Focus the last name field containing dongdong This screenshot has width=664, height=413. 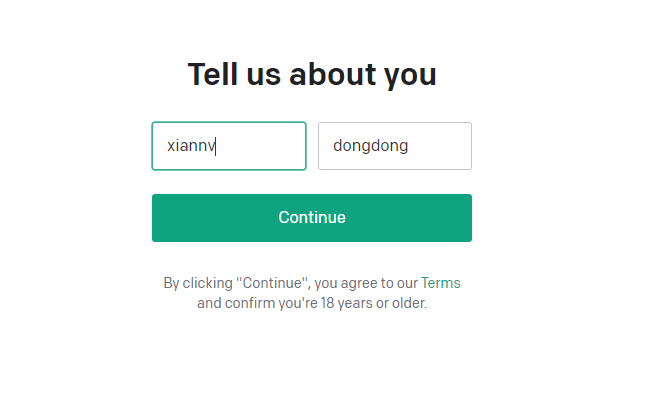click(394, 146)
